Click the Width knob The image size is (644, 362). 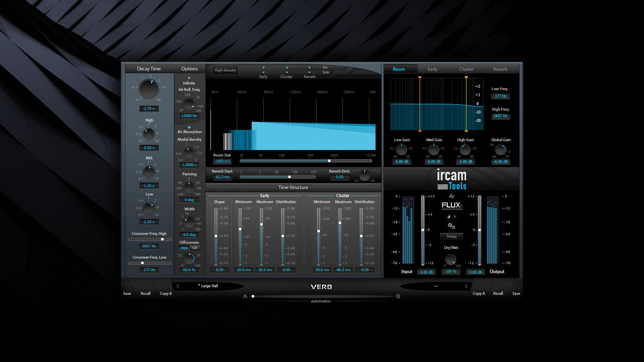coord(189,222)
